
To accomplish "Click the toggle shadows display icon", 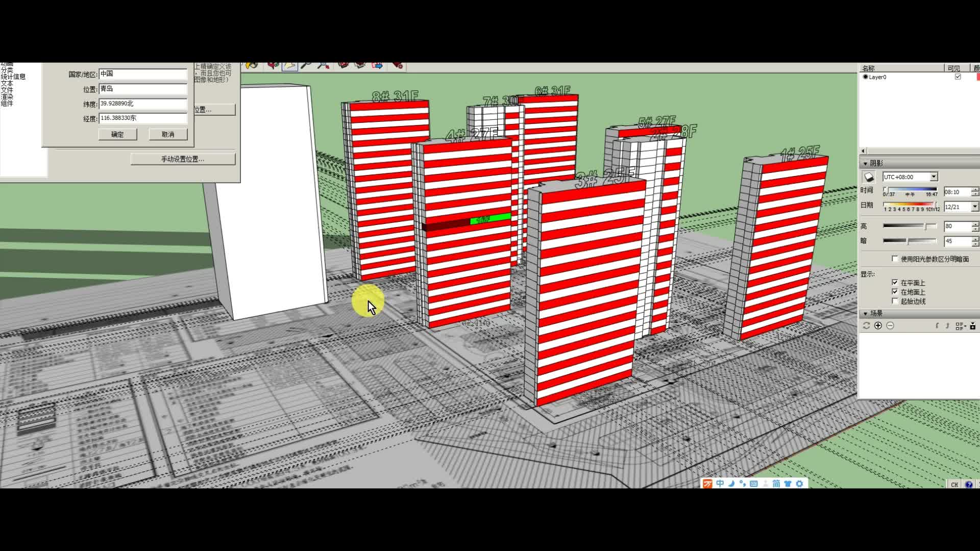I will tap(869, 177).
